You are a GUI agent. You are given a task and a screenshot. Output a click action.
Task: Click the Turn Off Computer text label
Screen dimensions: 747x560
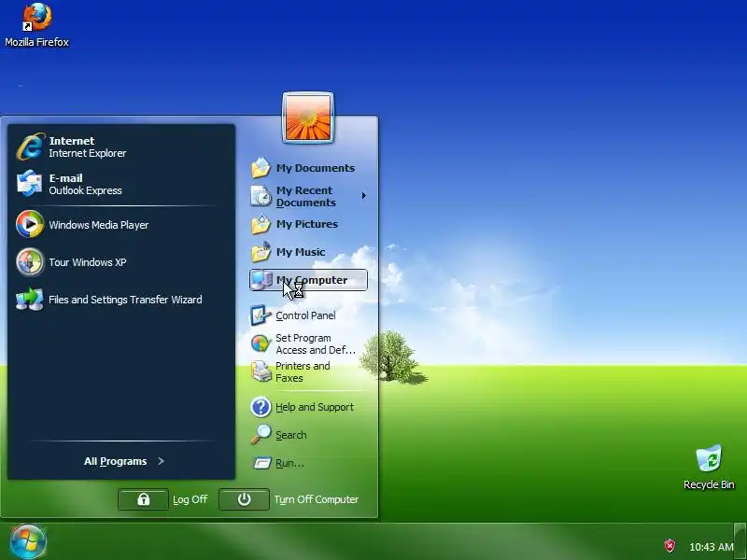pos(317,499)
